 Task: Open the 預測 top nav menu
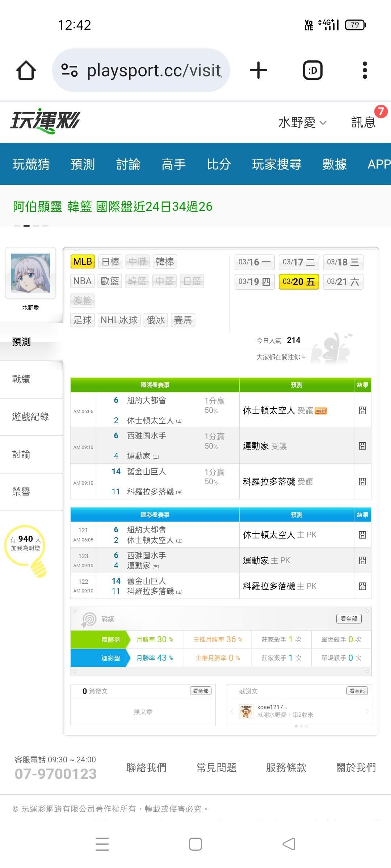pyautogui.click(x=83, y=164)
